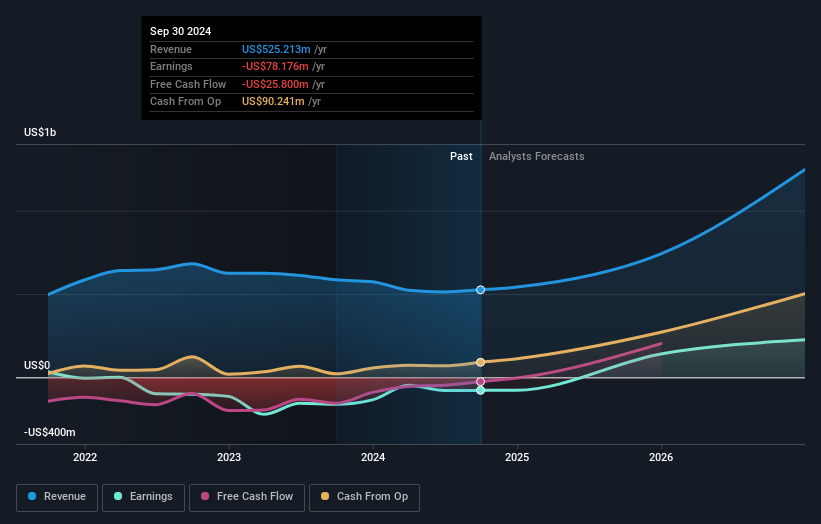Click the orange Cash From Op data marker

point(480,362)
